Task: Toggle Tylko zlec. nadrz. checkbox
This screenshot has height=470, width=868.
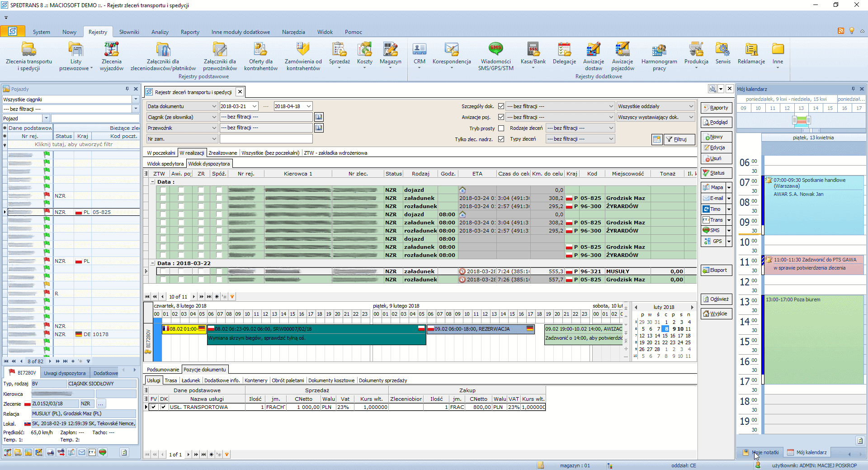Action: (x=501, y=139)
